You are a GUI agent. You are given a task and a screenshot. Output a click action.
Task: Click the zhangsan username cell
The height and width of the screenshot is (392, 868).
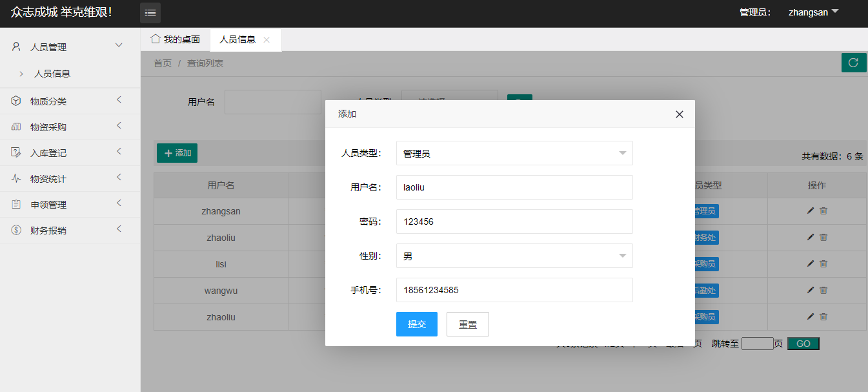tap(221, 211)
